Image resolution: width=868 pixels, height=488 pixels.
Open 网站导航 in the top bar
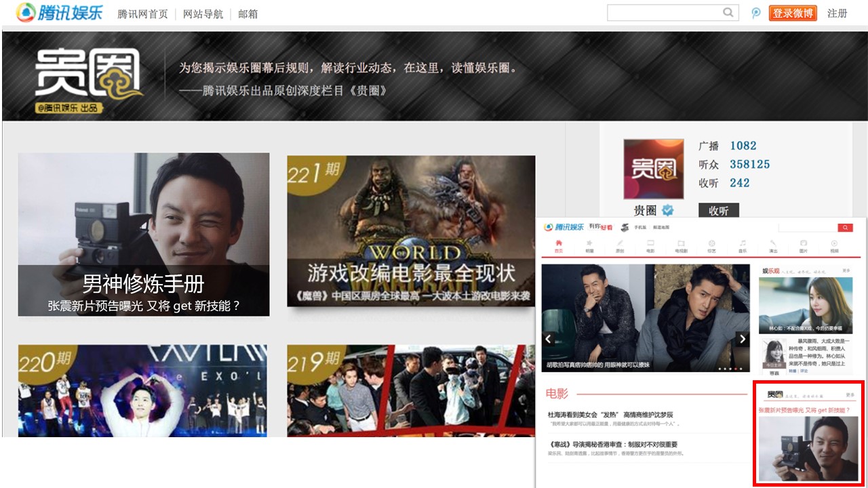pyautogui.click(x=203, y=14)
